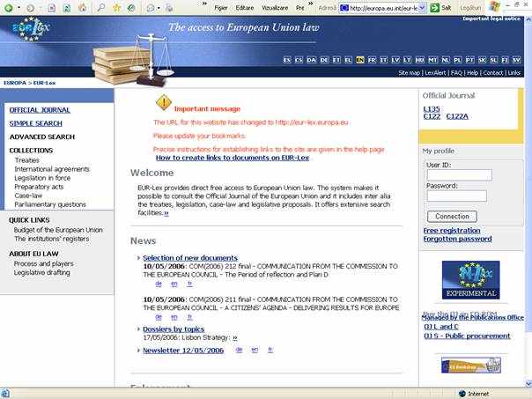This screenshot has width=532, height=399.
Task: Click the Connection login button
Action: click(452, 217)
